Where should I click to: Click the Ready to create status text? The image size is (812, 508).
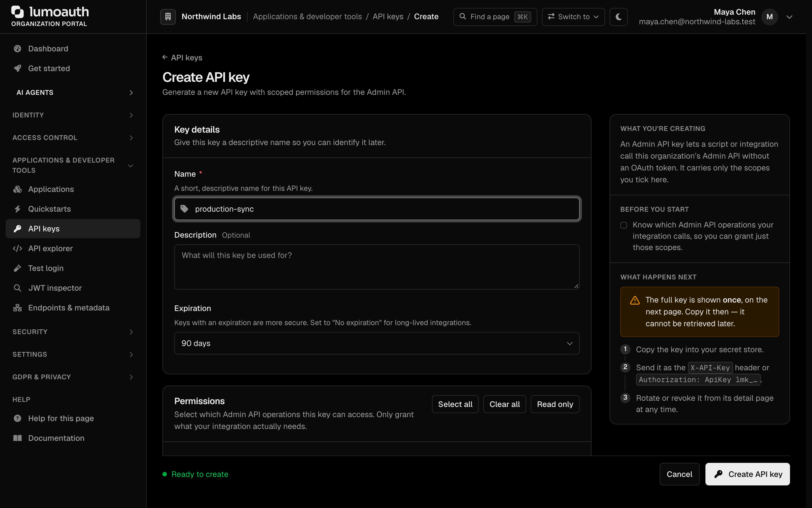click(200, 474)
